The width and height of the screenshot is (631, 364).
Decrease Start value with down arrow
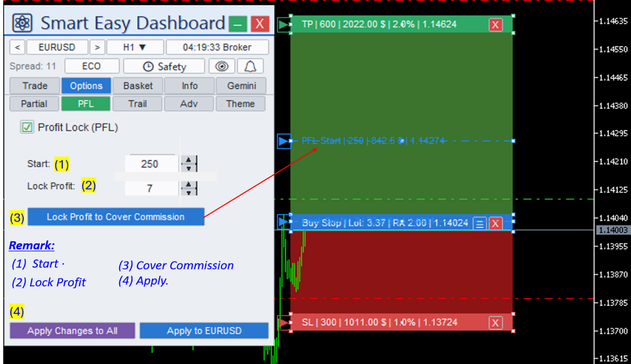pyautogui.click(x=189, y=168)
